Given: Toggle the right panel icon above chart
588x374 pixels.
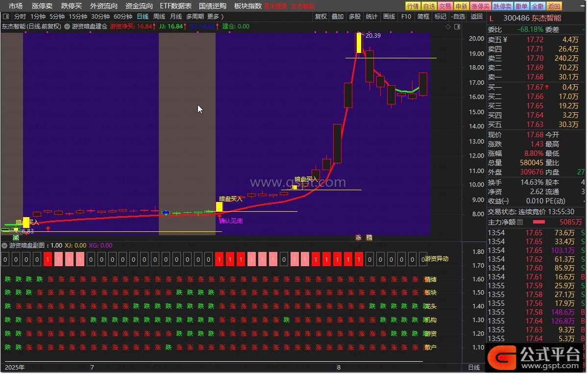Looking at the screenshot, I should (x=457, y=26).
